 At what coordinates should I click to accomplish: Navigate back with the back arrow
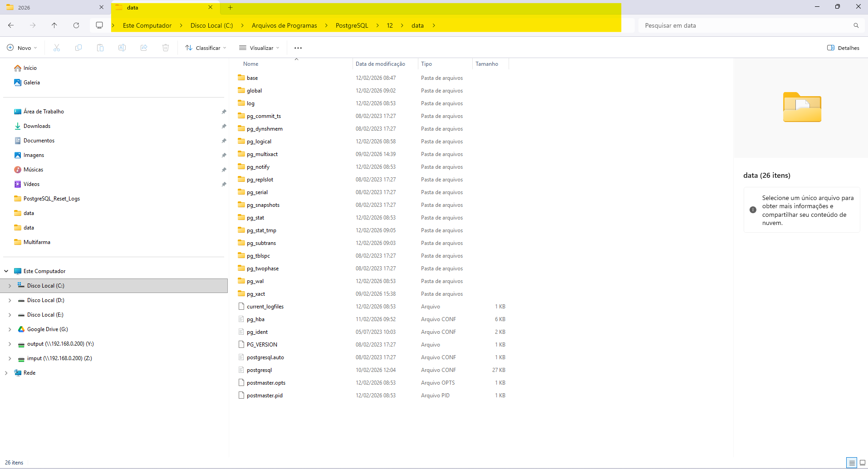pyautogui.click(x=11, y=25)
